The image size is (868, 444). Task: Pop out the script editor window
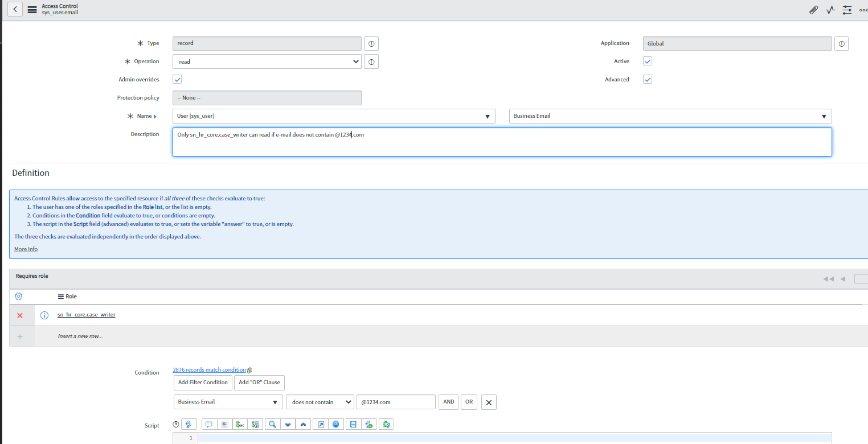click(321, 424)
